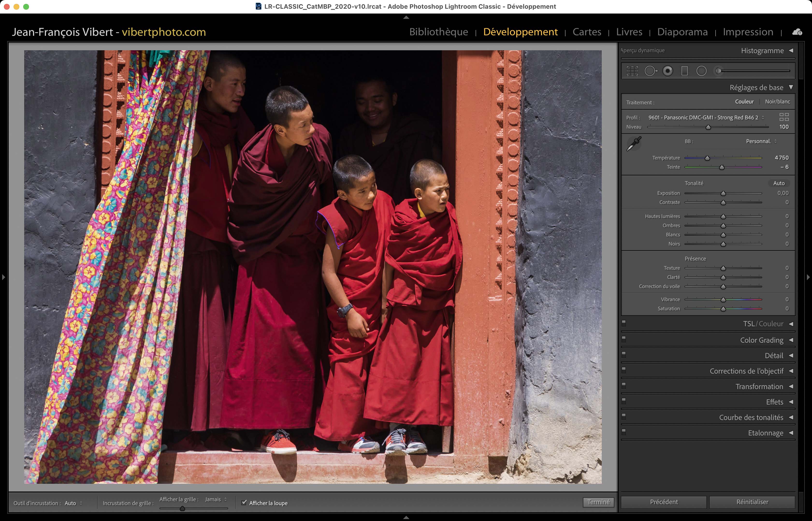Select the Spot Removal tool
812x521 pixels.
pyautogui.click(x=650, y=71)
